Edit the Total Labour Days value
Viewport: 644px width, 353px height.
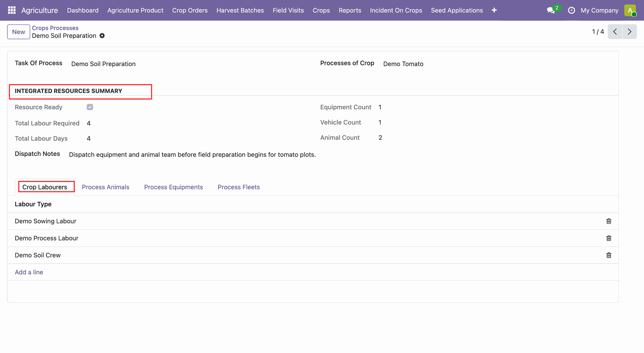click(89, 138)
